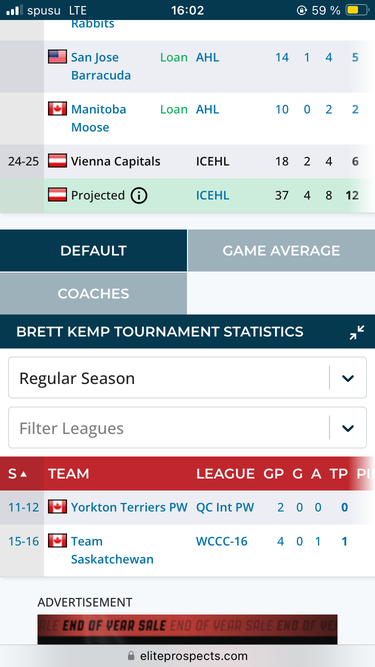Collapse the Tournament Statistics panel
The width and height of the screenshot is (375, 667).
point(357,332)
